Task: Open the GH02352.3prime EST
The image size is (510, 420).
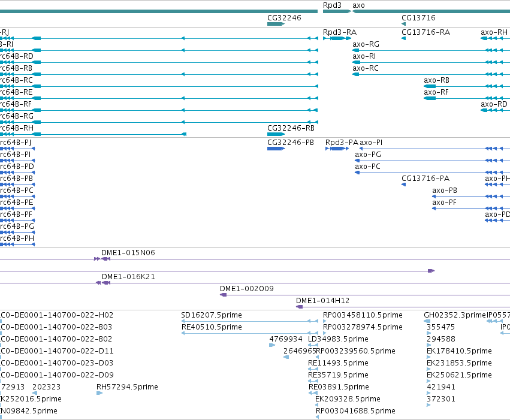Action: point(455,315)
